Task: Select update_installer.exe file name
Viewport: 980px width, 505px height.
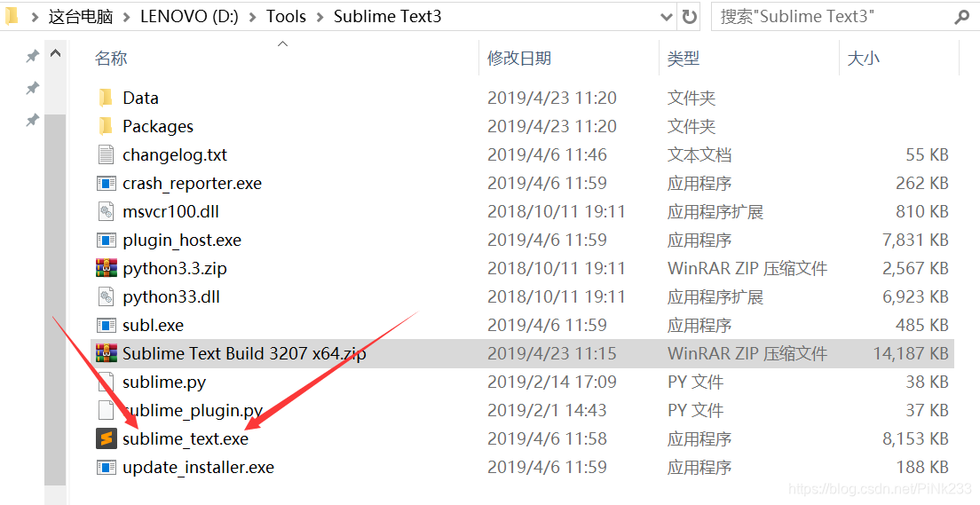Action: [x=198, y=468]
